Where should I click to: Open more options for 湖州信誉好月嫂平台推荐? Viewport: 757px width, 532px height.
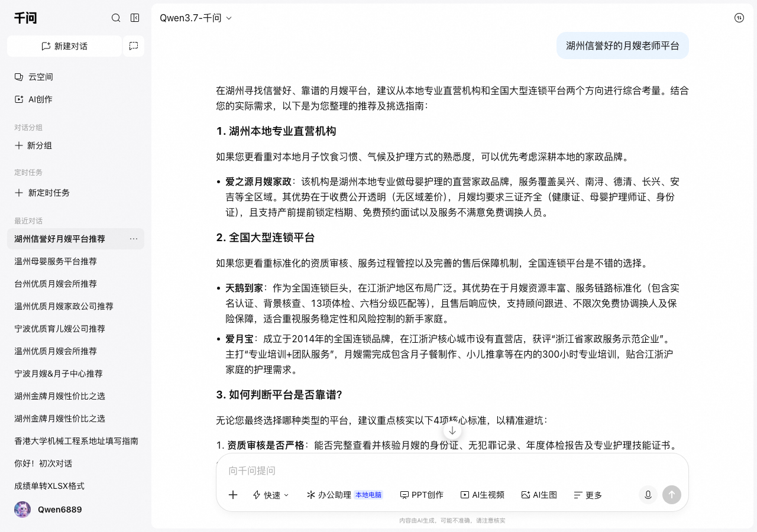click(x=134, y=239)
